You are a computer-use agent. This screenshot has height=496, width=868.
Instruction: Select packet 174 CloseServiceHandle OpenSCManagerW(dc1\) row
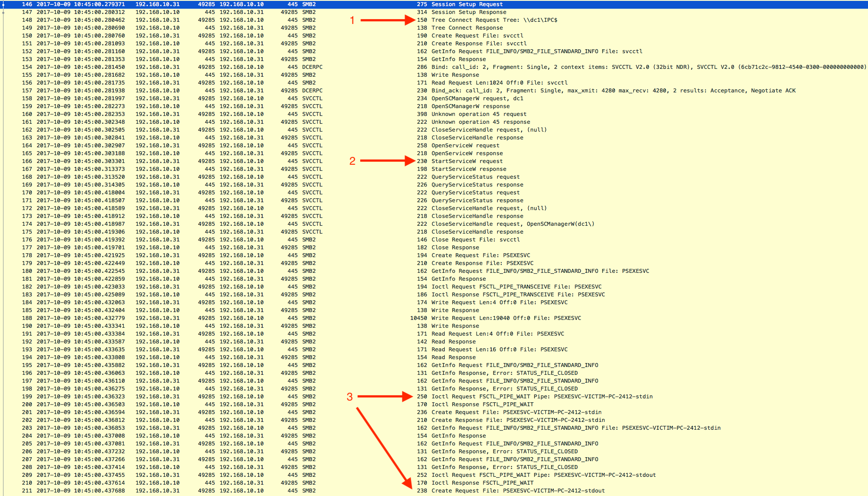tap(513, 224)
